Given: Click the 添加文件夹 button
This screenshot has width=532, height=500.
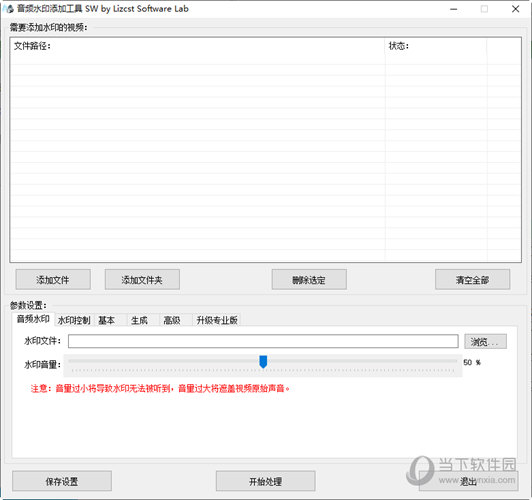Looking at the screenshot, I should pyautogui.click(x=142, y=280).
